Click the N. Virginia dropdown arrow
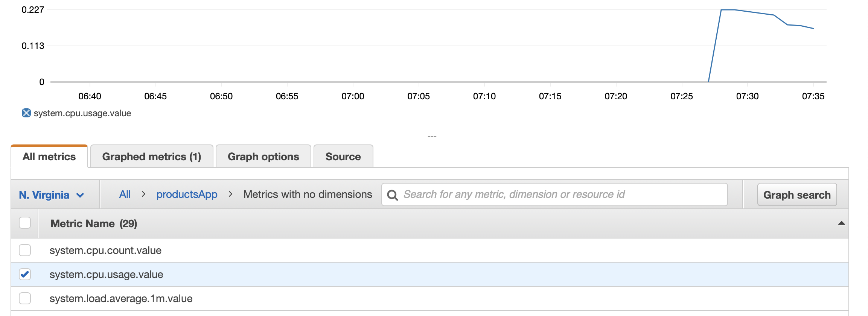 pos(80,195)
